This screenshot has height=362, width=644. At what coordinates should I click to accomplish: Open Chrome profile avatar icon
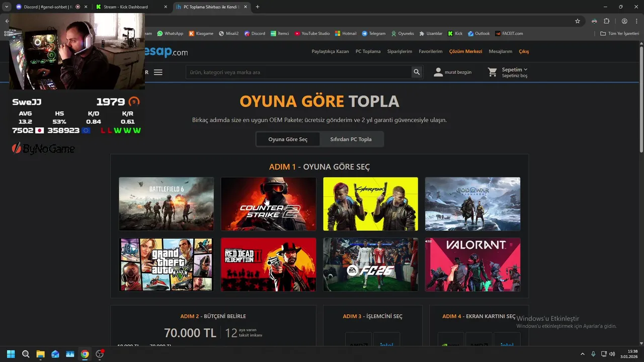[624, 21]
